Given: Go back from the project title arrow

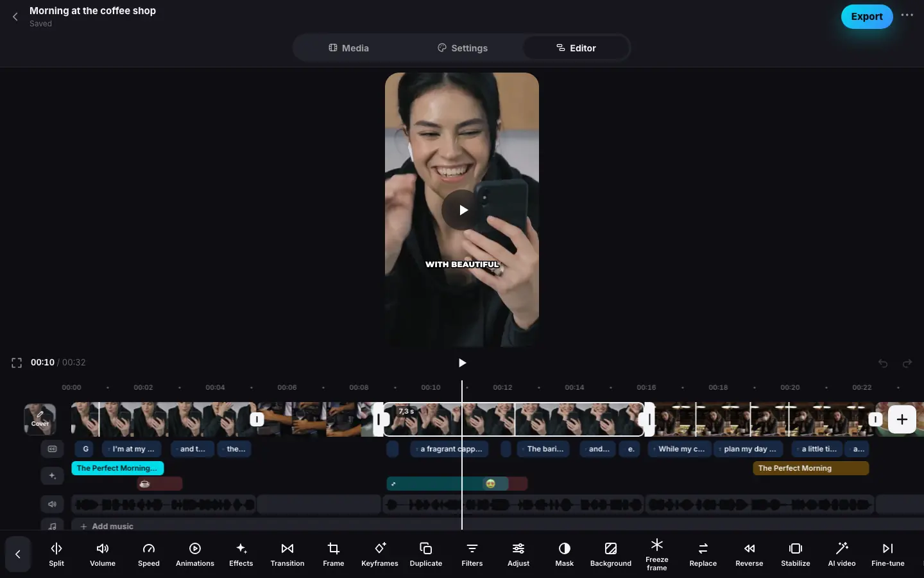Looking at the screenshot, I should click(x=15, y=17).
